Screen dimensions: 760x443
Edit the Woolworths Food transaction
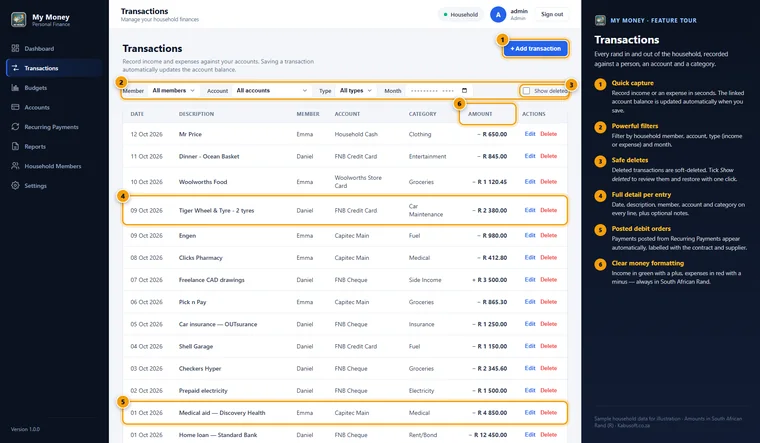[x=530, y=181]
